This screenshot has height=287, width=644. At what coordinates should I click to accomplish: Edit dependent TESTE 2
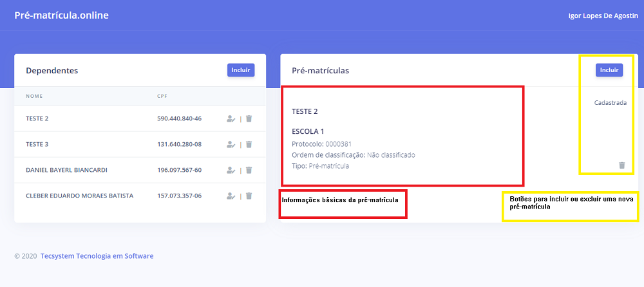pos(231,118)
